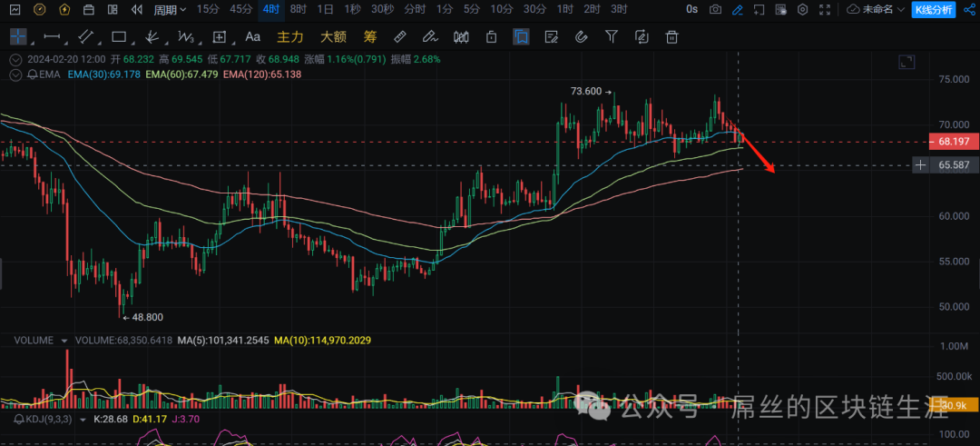980x446 pixels.
Task: Click the 主力 button in drawing toolbar
Action: pyautogui.click(x=290, y=37)
